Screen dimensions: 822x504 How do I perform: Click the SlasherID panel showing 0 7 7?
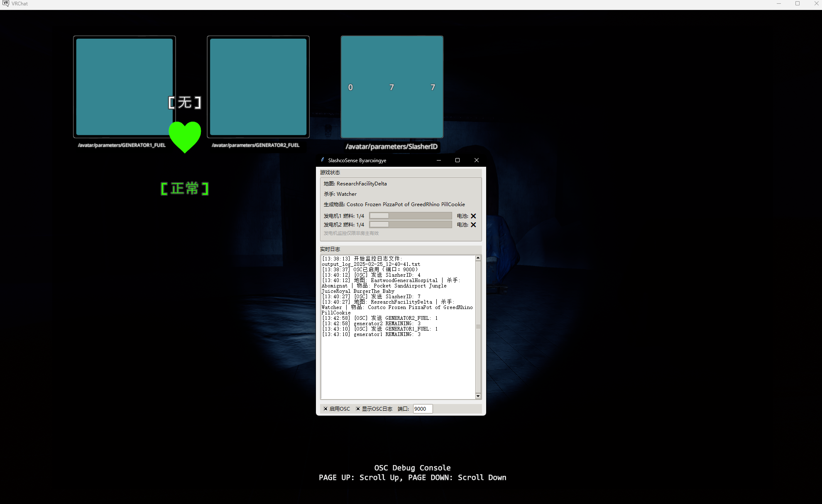[391, 87]
